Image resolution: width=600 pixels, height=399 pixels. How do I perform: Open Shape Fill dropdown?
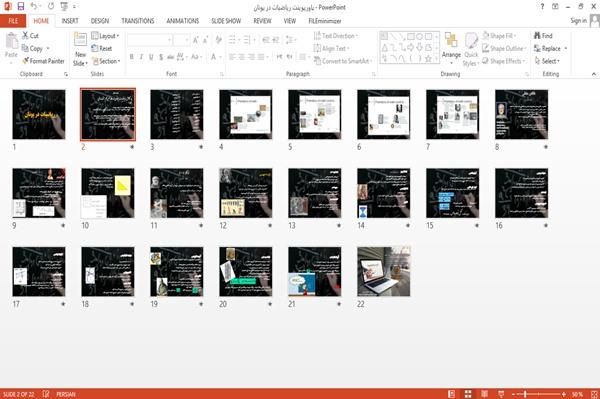point(499,36)
